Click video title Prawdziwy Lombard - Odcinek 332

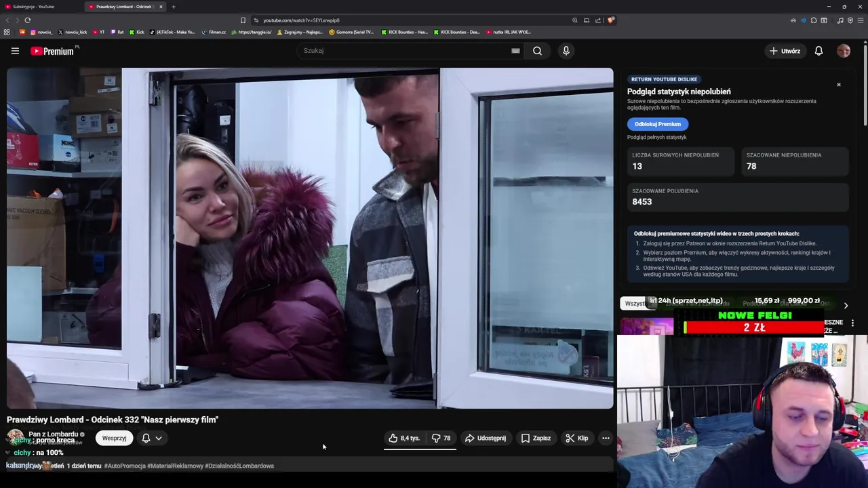[113, 420]
